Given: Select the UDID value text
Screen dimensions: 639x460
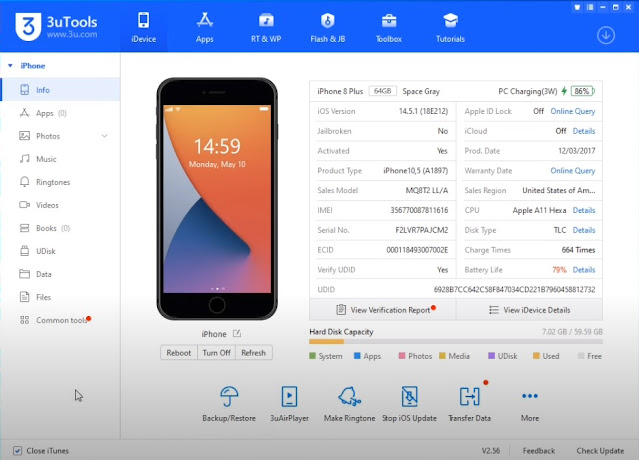Looking at the screenshot, I should click(x=514, y=290).
